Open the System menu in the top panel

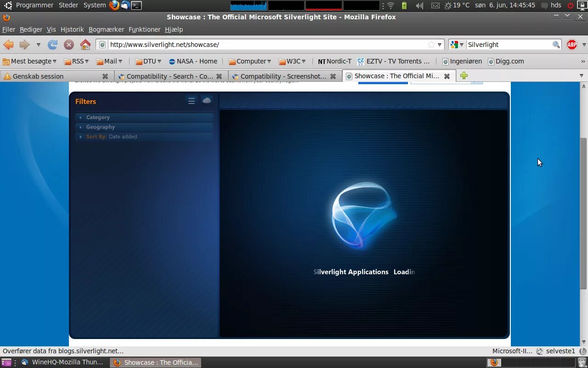coord(95,5)
